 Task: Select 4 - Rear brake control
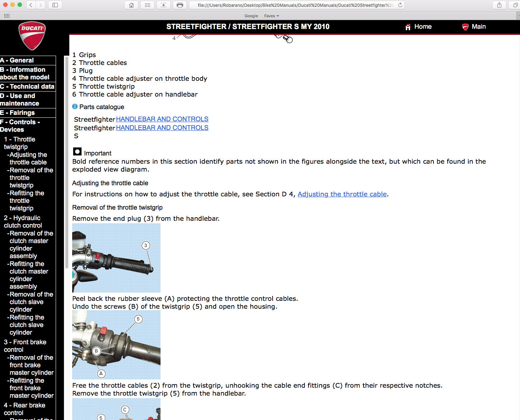click(x=24, y=409)
